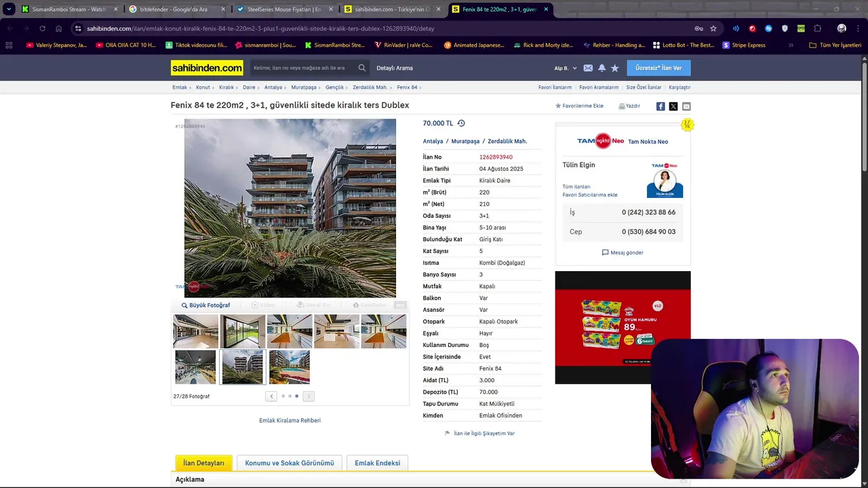Select glass door garden view thumbnail
This screenshot has height=488, width=868.
(242, 331)
